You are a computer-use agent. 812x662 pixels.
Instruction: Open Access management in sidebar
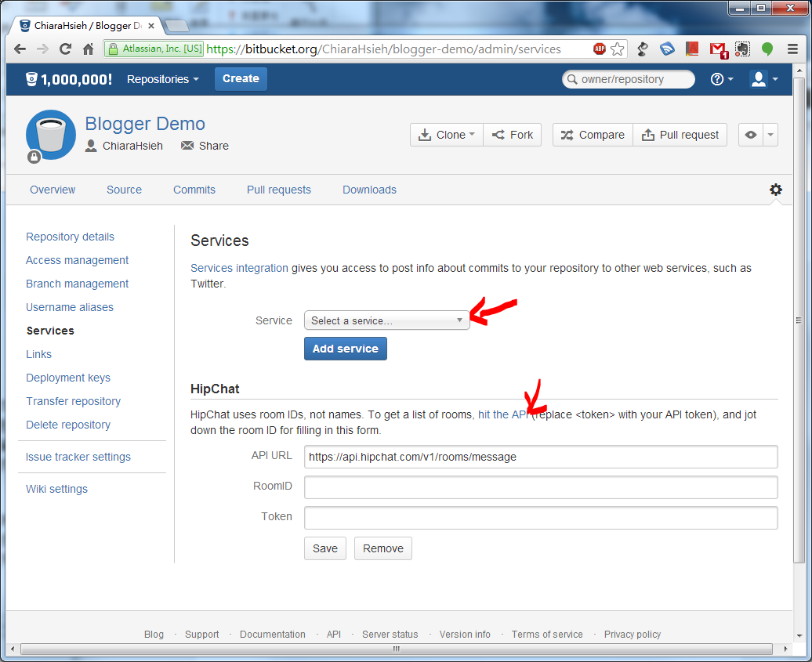77,260
